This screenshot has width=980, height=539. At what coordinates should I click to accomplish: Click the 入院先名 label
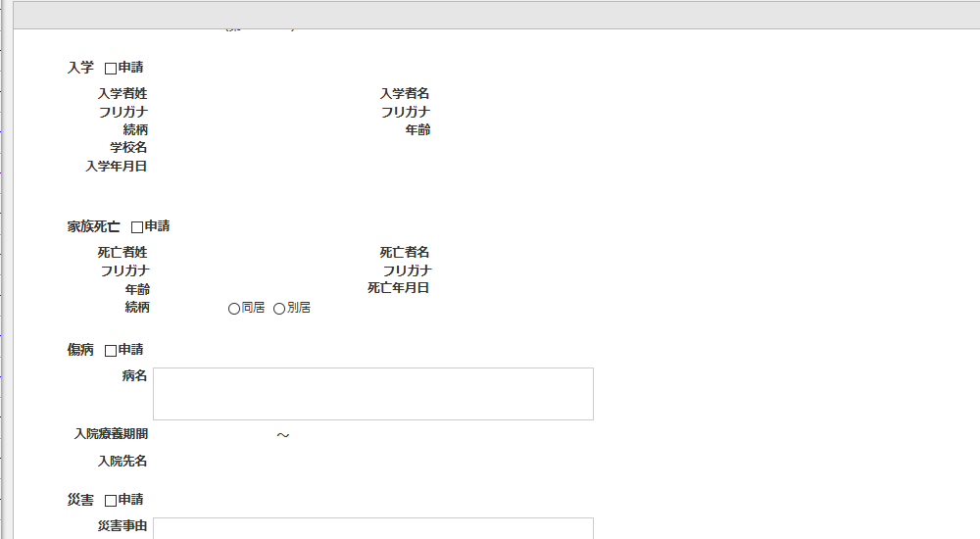pos(122,462)
